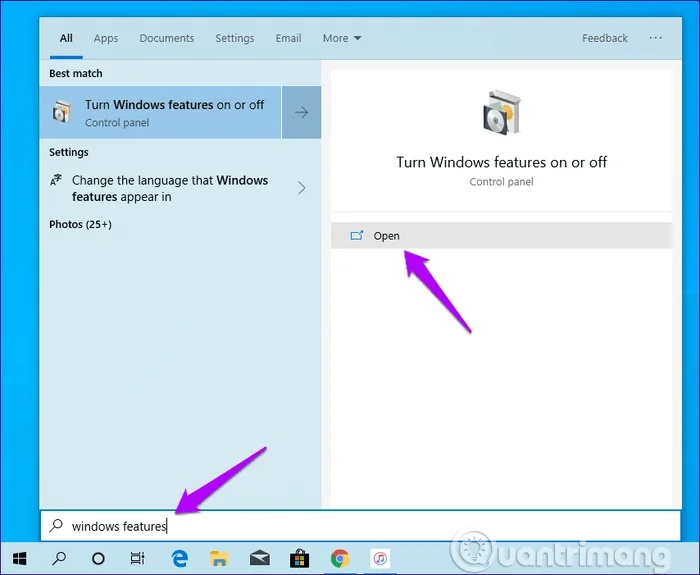Click the language icon beside Change the language
This screenshot has height=575, width=700.
click(56, 180)
